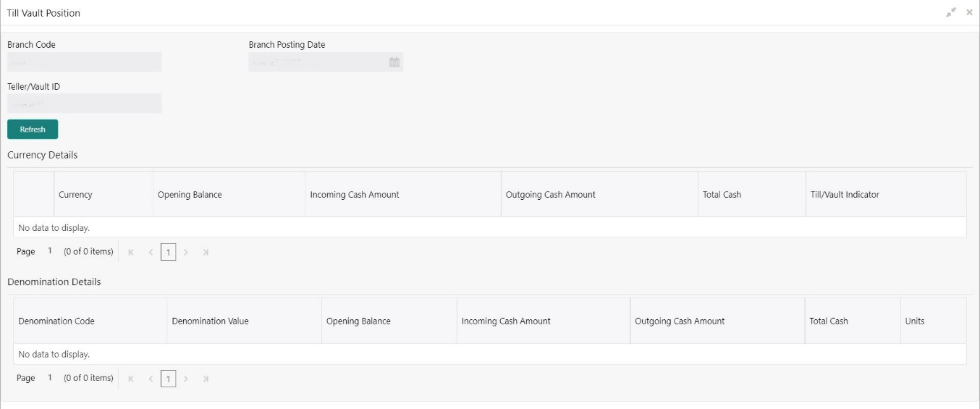Select page 1 box in Denomination Details
This screenshot has width=980, height=409.
168,379
